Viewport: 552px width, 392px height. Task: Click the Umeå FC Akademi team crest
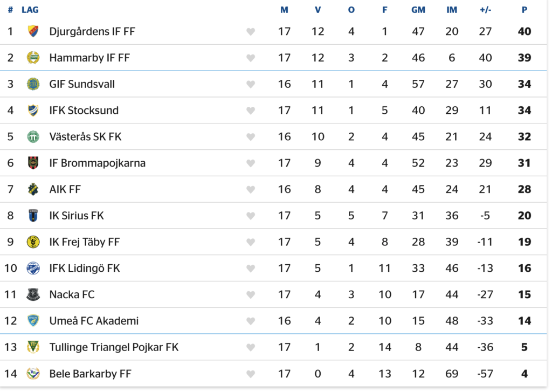[x=33, y=321]
